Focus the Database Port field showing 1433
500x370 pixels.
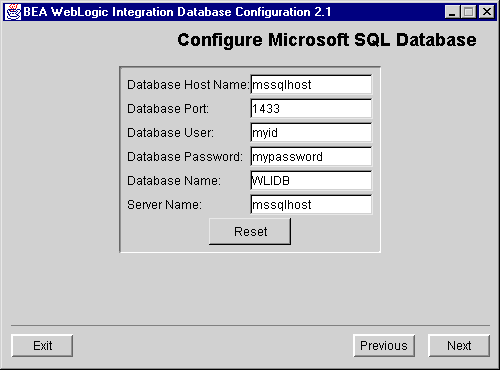click(x=311, y=109)
